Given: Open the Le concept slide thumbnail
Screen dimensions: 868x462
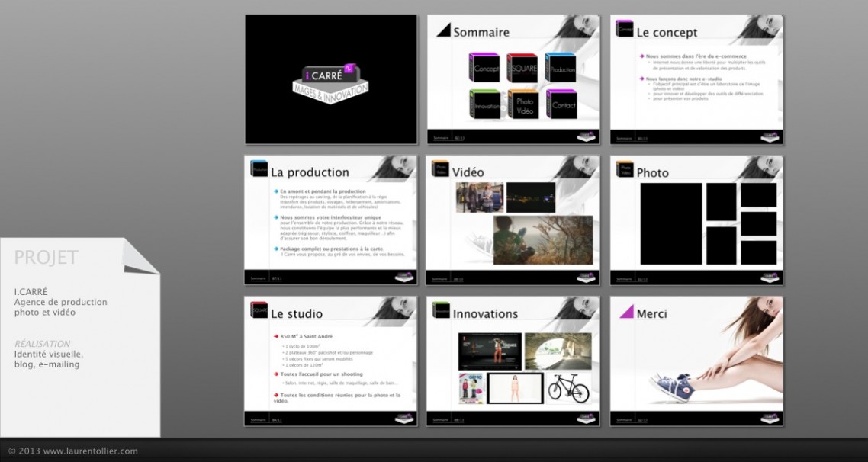Looking at the screenshot, I should coord(696,79).
